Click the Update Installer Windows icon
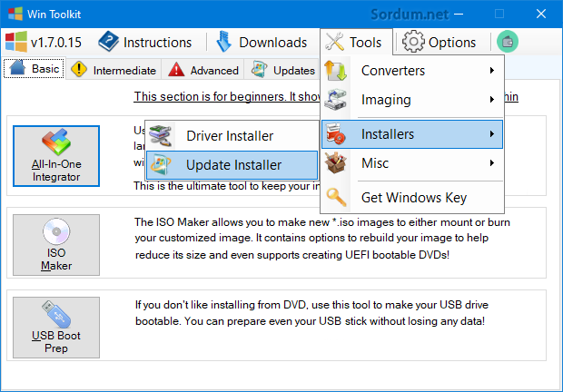The height and width of the screenshot is (392, 563). point(161,164)
